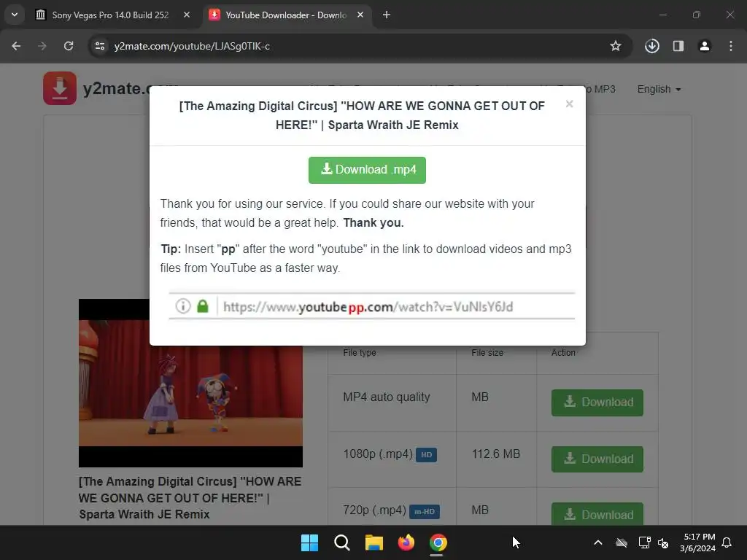Toggle the browser side panel

coord(678,46)
